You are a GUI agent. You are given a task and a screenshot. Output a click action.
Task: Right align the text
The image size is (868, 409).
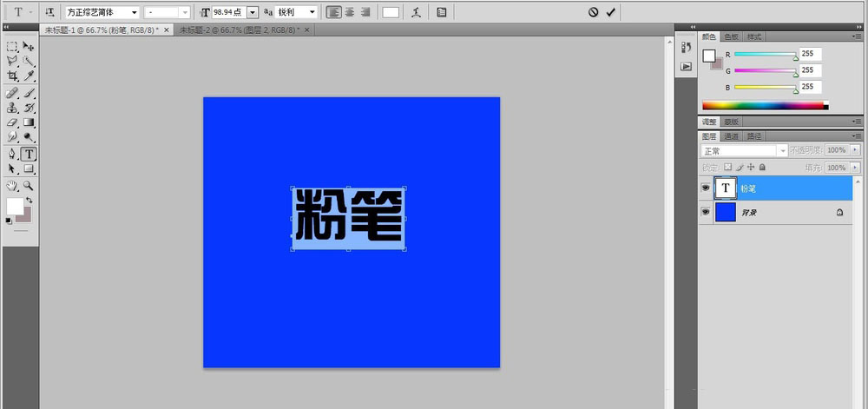coord(365,12)
